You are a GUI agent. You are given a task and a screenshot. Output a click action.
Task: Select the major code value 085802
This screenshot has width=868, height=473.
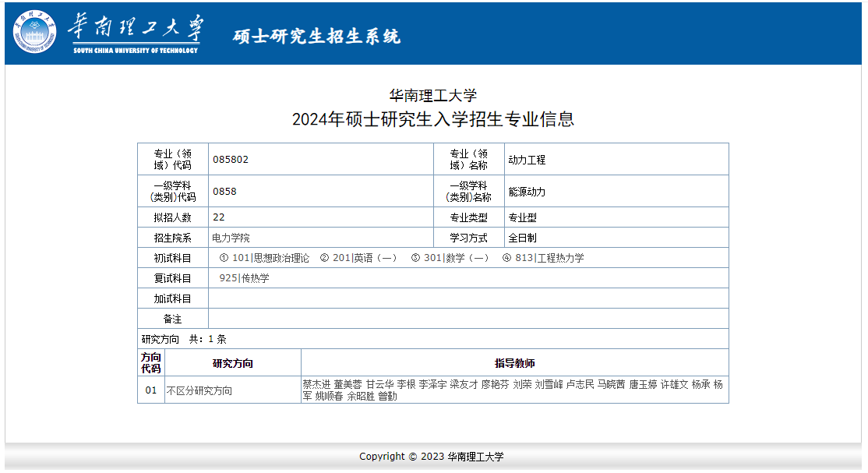point(231,160)
